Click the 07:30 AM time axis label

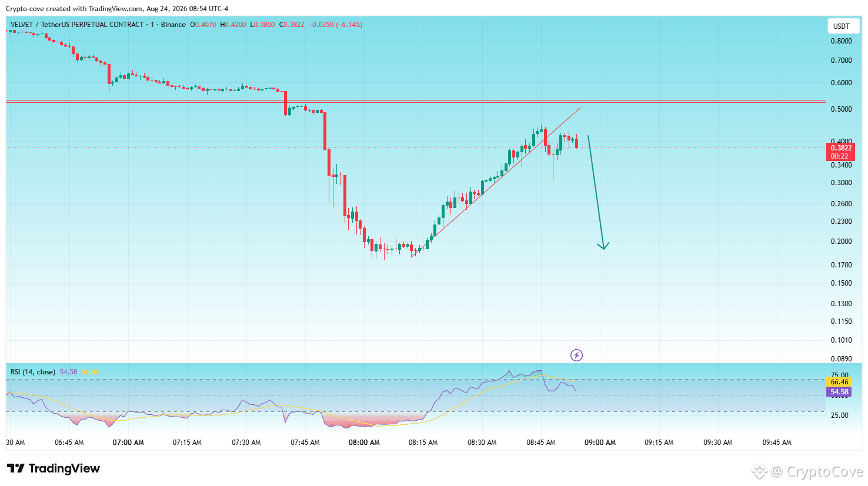click(246, 443)
